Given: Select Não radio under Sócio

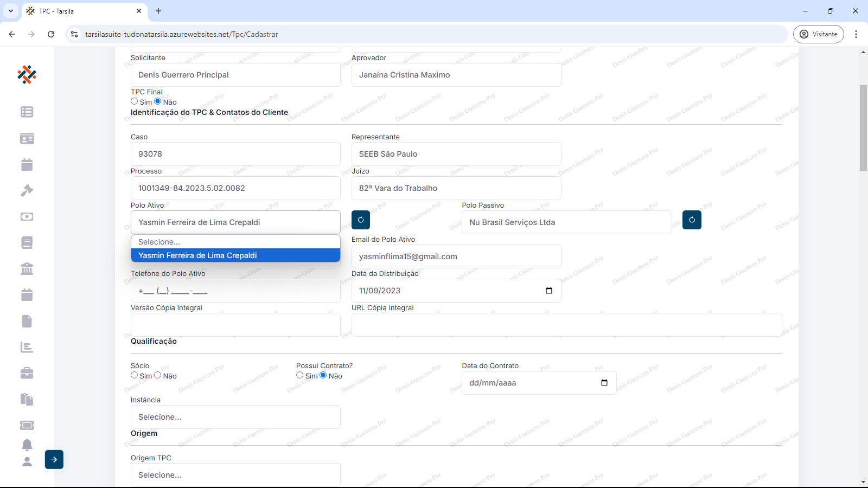Looking at the screenshot, I should click(158, 375).
